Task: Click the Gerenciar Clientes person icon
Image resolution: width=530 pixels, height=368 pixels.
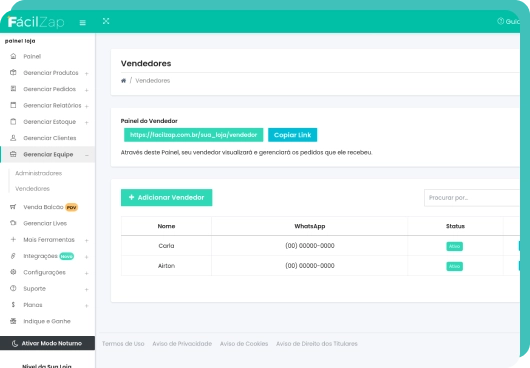Action: click(x=13, y=138)
